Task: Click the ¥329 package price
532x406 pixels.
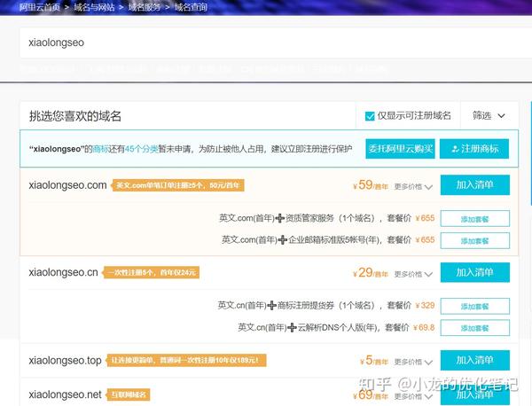Action: (x=425, y=305)
